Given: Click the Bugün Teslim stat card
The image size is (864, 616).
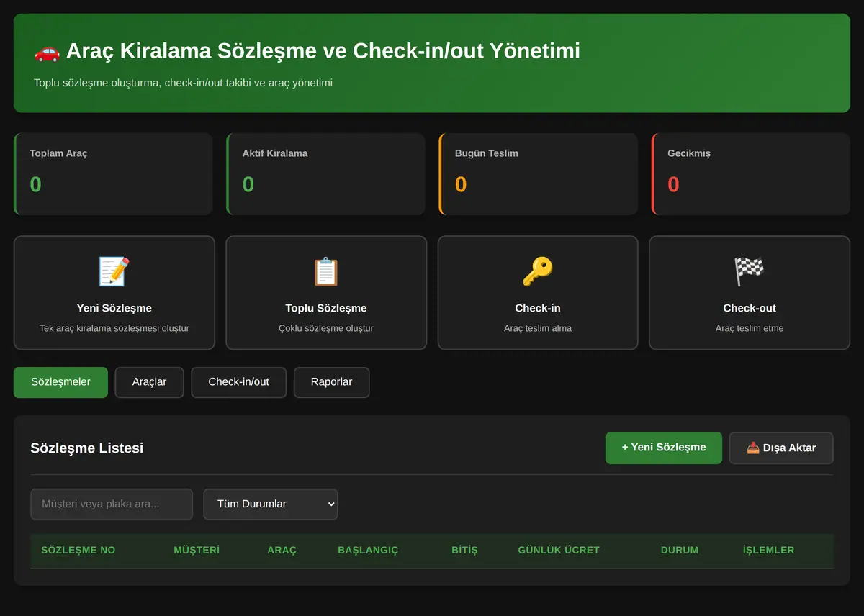Looking at the screenshot, I should (538, 174).
